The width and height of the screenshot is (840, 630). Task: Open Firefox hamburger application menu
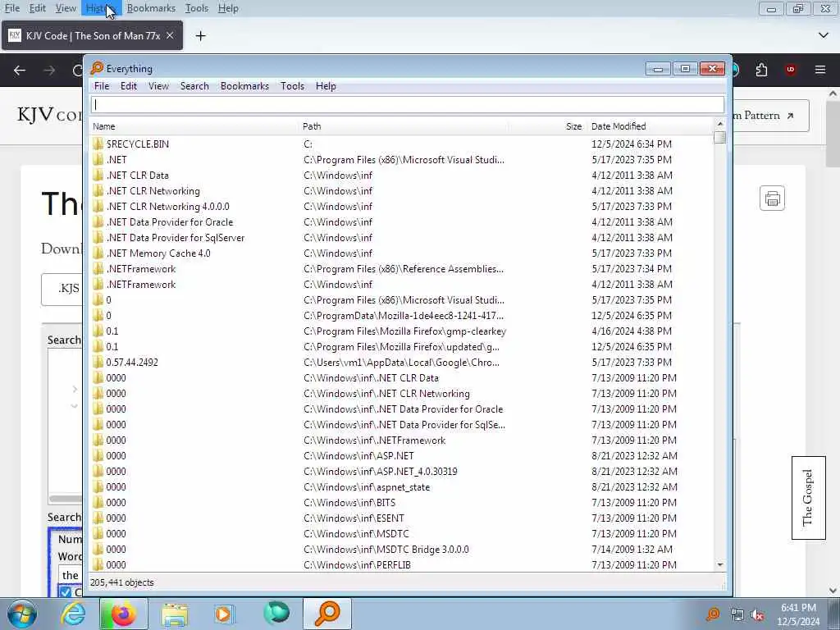[x=820, y=70]
